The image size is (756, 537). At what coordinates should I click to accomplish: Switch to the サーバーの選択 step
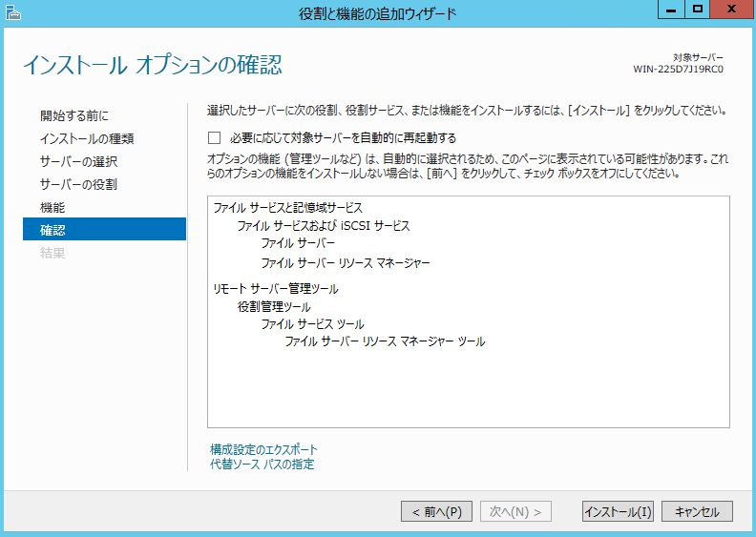[79, 161]
